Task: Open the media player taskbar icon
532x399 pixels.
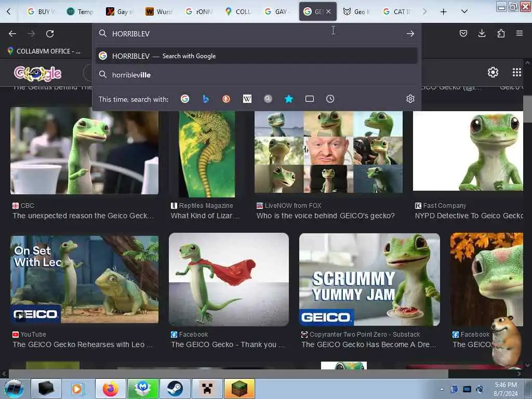Action: click(x=77, y=389)
